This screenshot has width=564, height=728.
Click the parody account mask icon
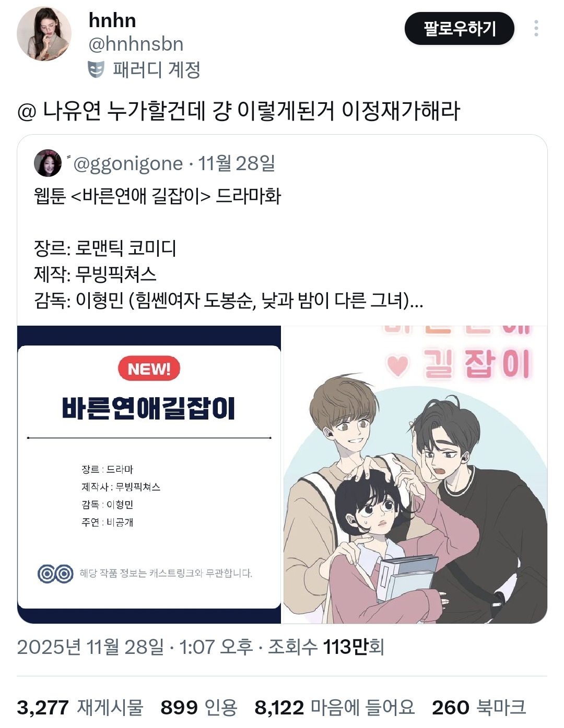click(96, 69)
